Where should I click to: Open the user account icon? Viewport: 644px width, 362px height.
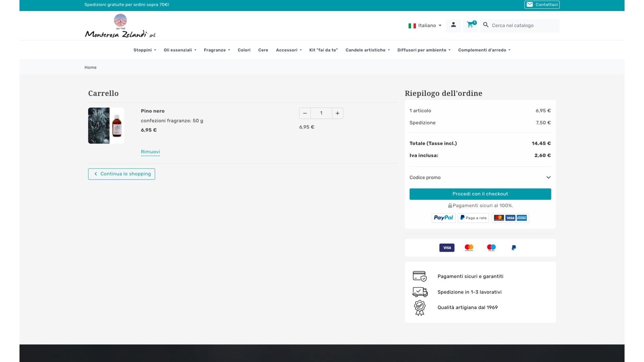pos(453,25)
